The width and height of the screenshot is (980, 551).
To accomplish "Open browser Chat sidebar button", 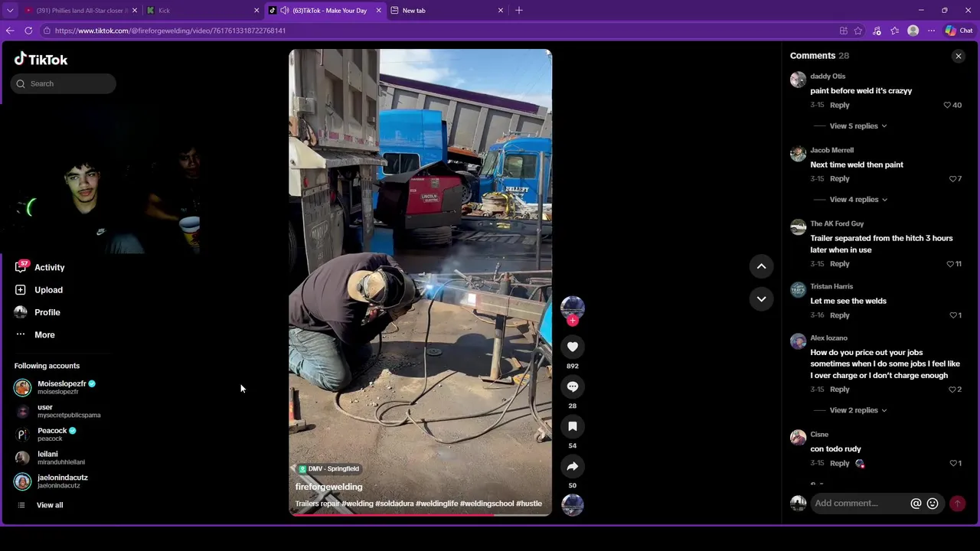I will point(959,31).
